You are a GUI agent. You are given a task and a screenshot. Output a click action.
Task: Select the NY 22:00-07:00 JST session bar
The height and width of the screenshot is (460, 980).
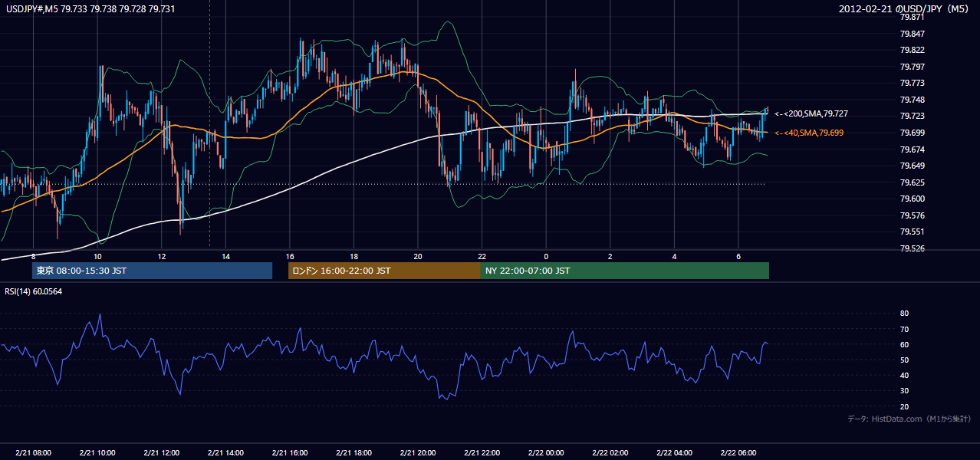pos(625,271)
